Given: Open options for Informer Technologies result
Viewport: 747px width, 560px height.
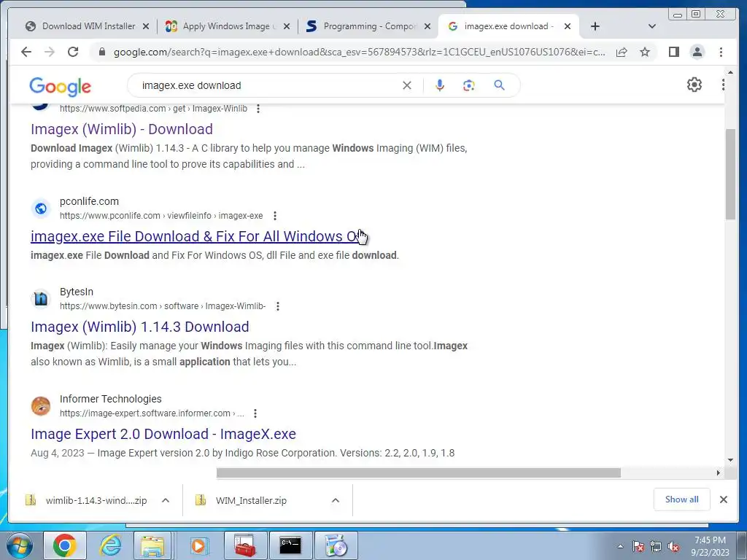Looking at the screenshot, I should [x=255, y=413].
